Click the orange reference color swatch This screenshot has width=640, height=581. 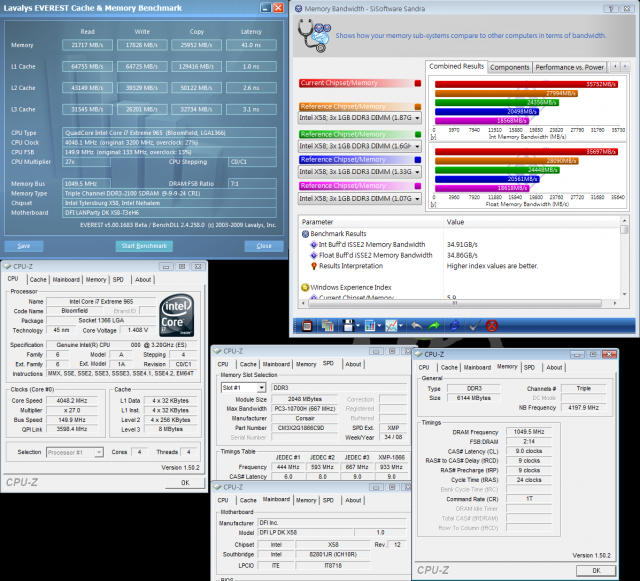418,107
